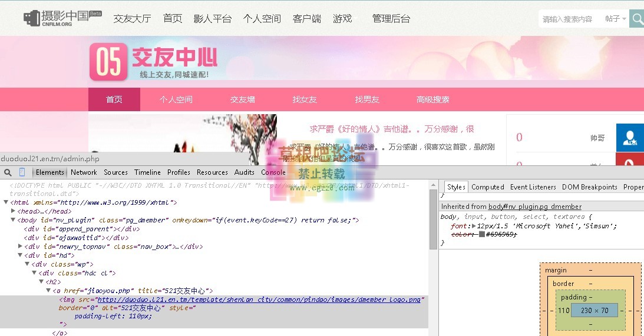
Task: Switch to DevTools Profiles tab
Action: 179,172
